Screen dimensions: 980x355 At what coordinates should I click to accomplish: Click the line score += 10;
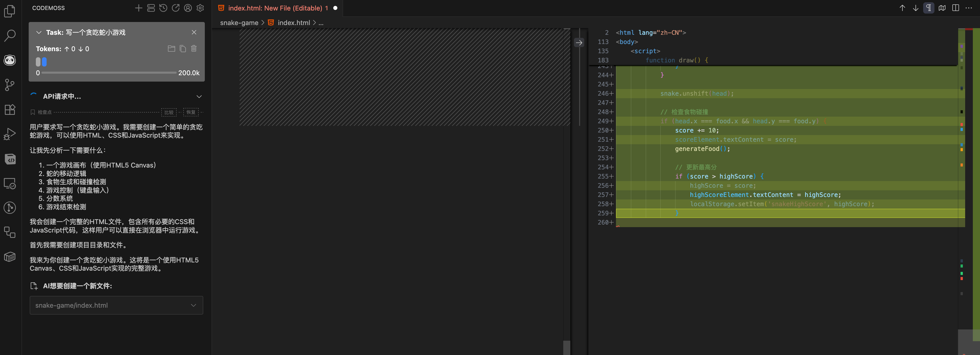click(x=697, y=130)
